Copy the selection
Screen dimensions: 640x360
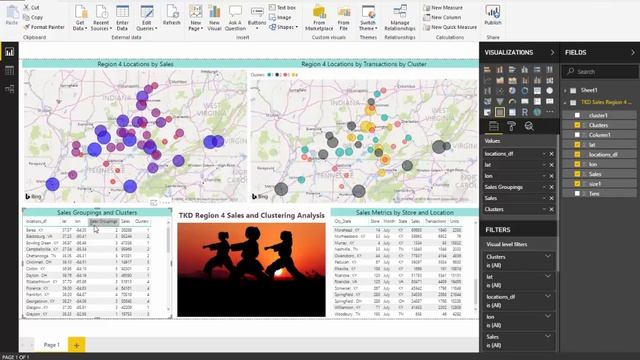point(33,17)
